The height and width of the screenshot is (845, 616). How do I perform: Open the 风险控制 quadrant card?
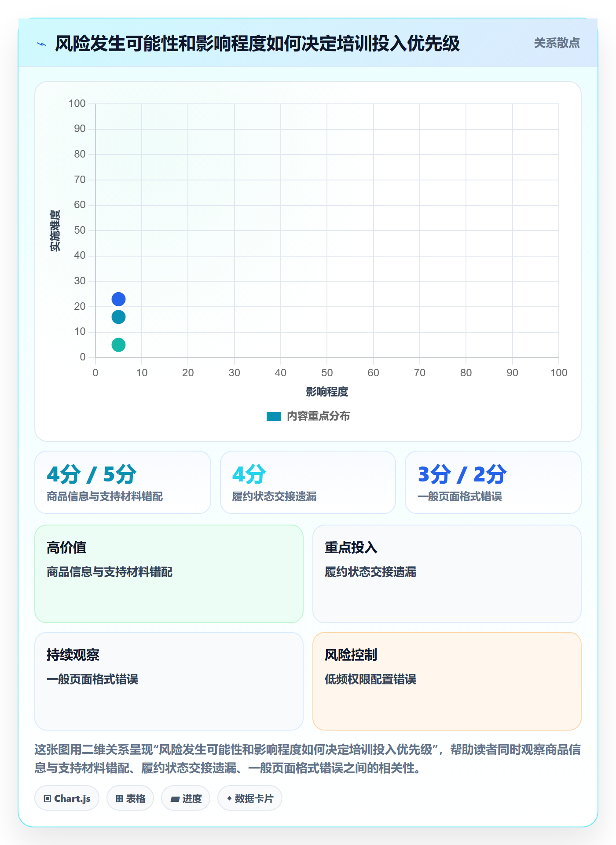click(x=447, y=681)
